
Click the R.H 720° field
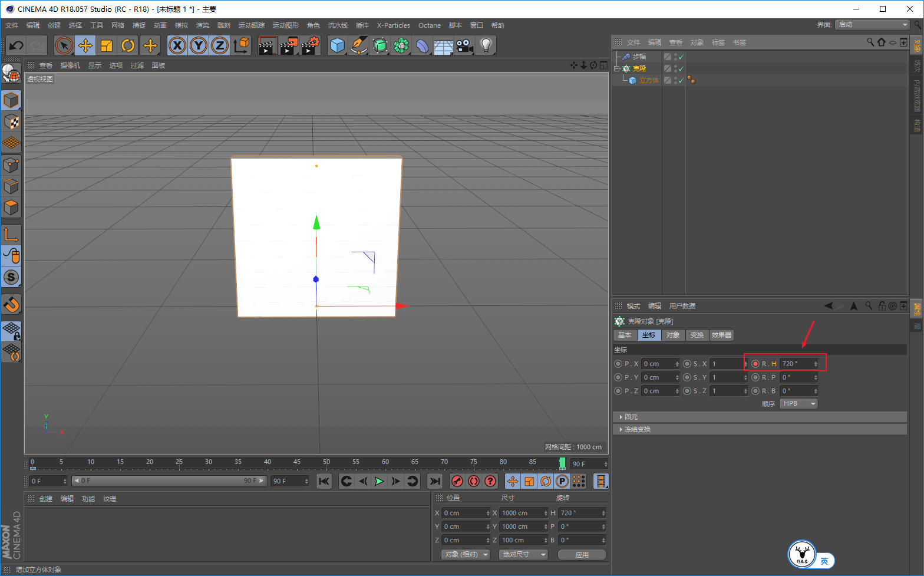799,364
